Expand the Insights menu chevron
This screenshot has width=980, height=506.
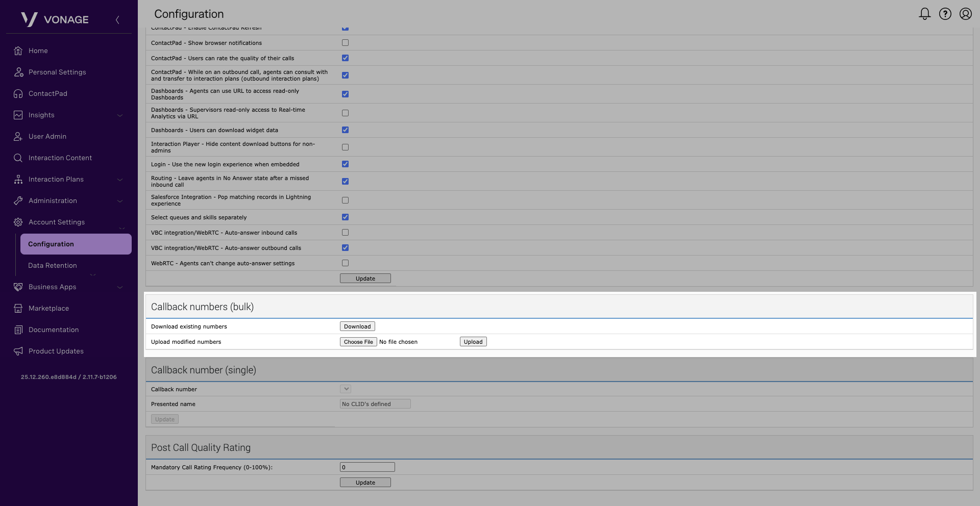coord(120,115)
